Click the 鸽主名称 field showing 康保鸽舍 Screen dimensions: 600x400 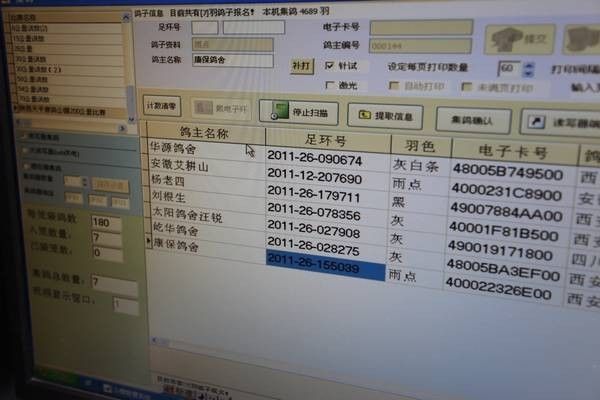(233, 60)
